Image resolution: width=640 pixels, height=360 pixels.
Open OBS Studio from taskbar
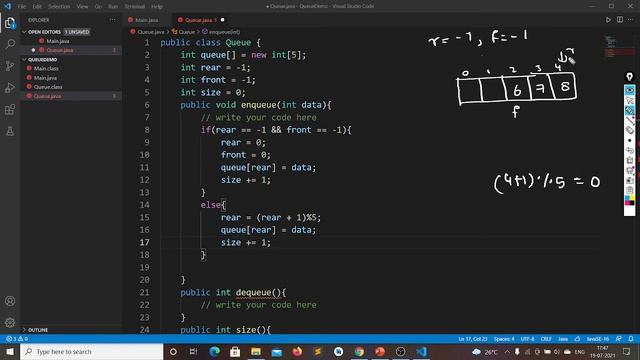(x=401, y=351)
